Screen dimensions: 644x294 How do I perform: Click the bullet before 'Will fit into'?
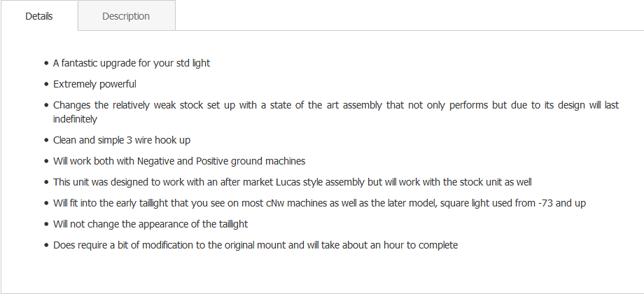tap(46, 203)
